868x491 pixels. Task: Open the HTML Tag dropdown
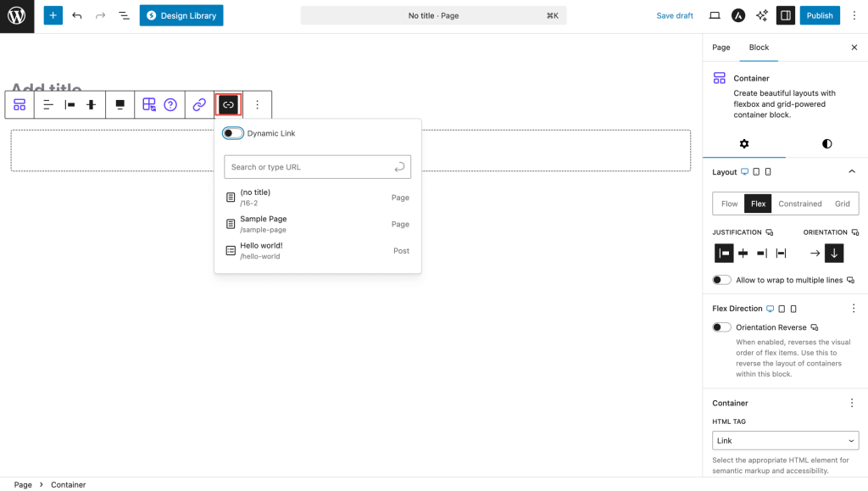(785, 441)
